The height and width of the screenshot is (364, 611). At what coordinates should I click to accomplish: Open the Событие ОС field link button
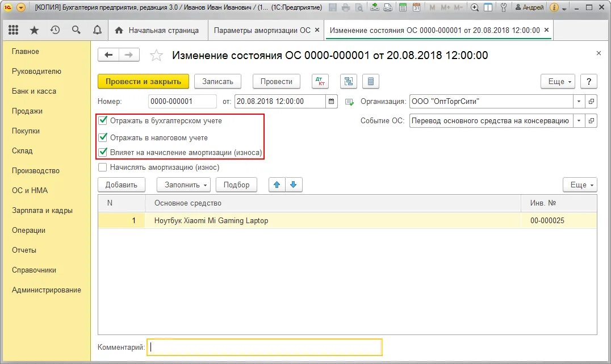click(591, 121)
